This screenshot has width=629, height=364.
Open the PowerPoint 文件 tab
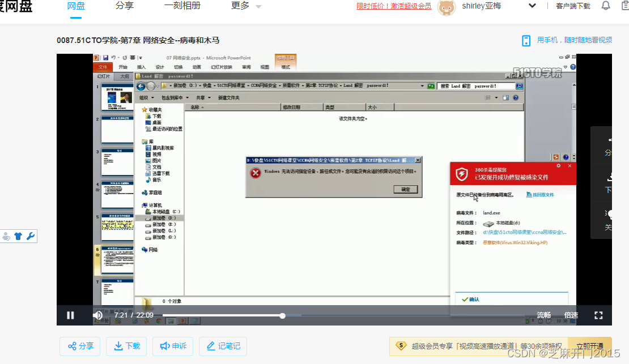(103, 67)
